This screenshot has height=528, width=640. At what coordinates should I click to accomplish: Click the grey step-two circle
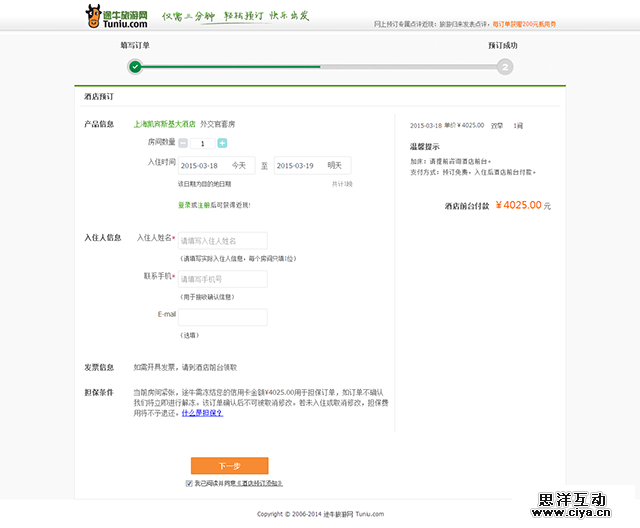(x=505, y=67)
